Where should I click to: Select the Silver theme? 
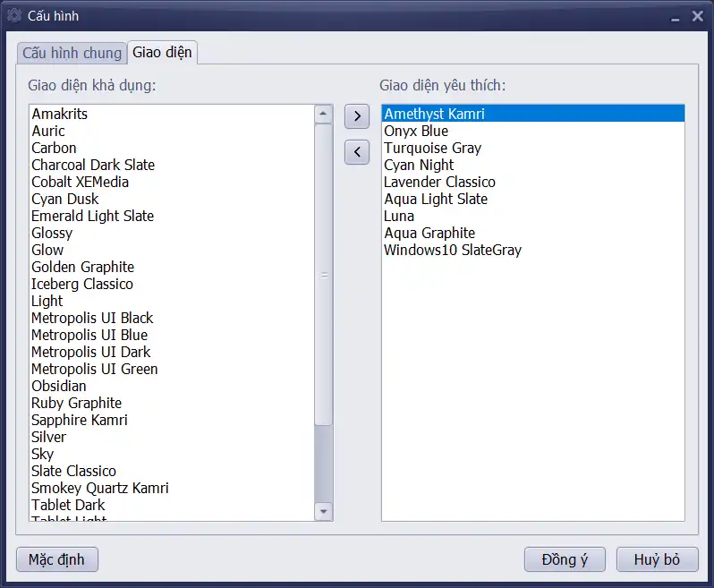172,438
